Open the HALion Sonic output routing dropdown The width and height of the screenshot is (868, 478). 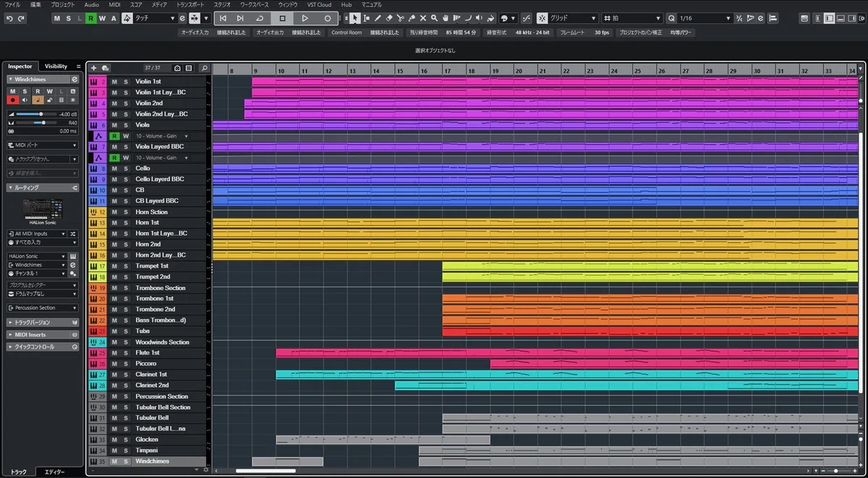(x=38, y=256)
